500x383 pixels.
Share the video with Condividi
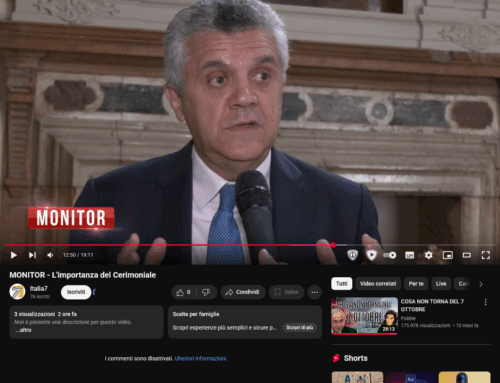(243, 292)
